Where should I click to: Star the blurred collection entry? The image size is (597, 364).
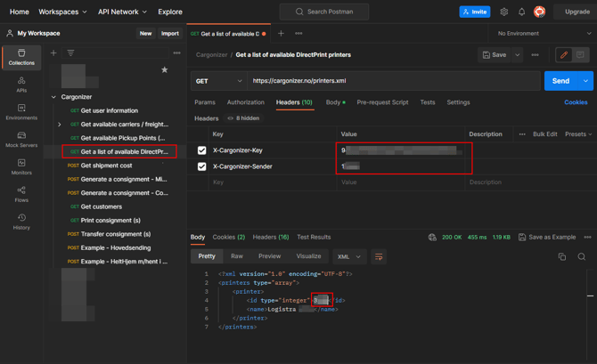(165, 69)
